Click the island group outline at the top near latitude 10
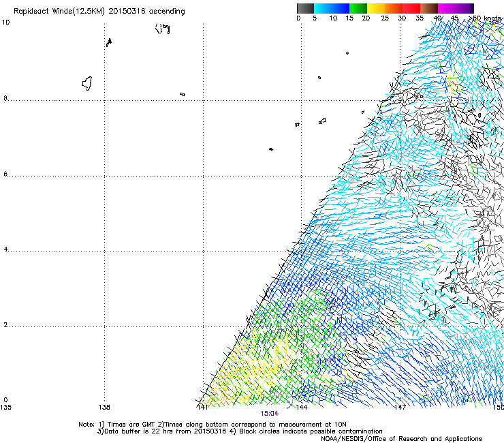The image size is (504, 443). coord(162,29)
